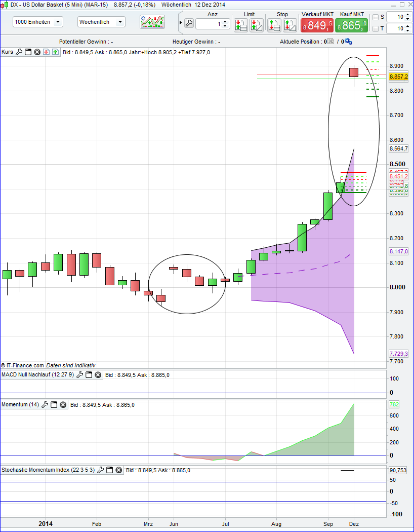Click the red December candle near 8.900

click(354, 72)
